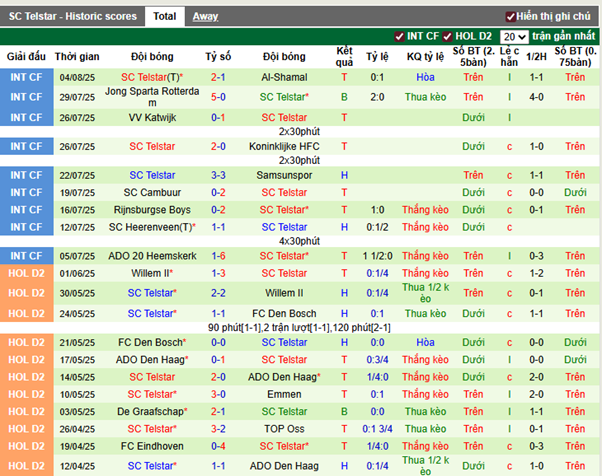This screenshot has width=602, height=476.
Task: Click the 0:1 3/4 odds for TOP Oss match
Action: coord(377,428)
